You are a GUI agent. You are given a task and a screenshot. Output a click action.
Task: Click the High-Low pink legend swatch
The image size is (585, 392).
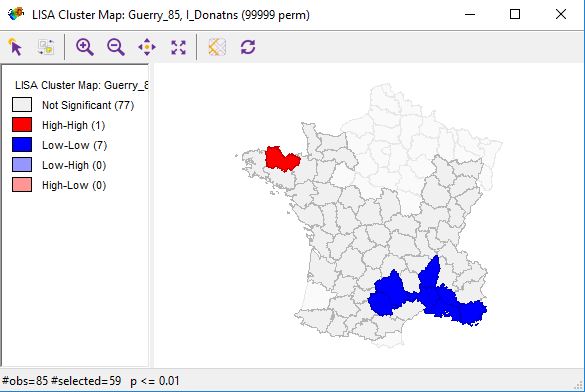click(x=22, y=185)
